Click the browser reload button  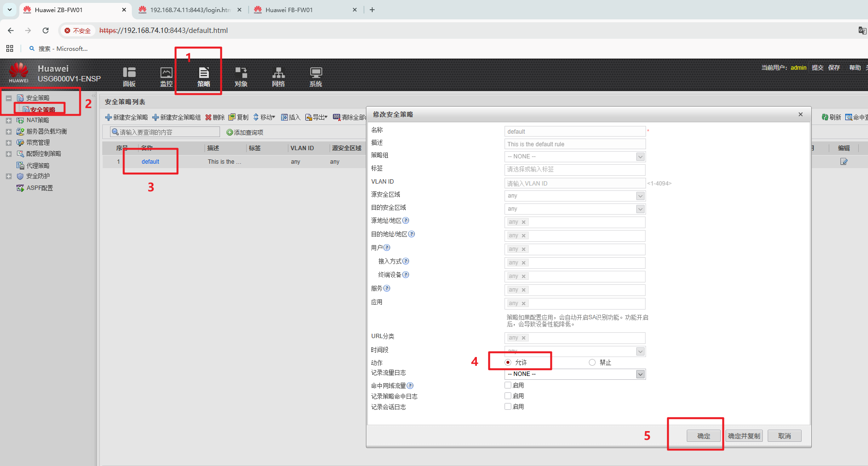[46, 31]
